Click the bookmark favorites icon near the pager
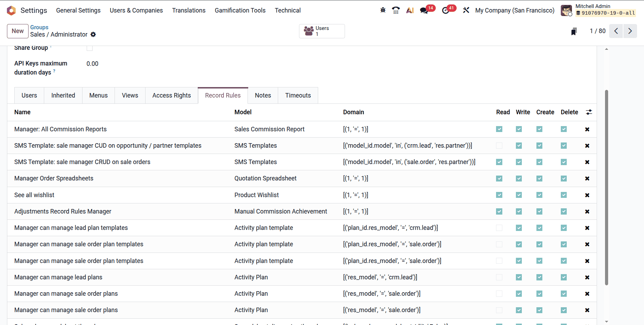The image size is (644, 325). [574, 31]
